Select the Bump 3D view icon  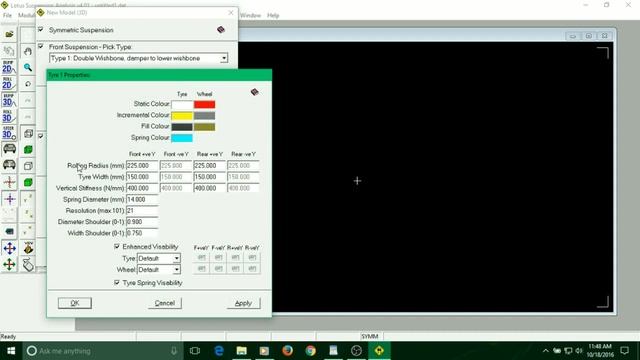coord(9,100)
